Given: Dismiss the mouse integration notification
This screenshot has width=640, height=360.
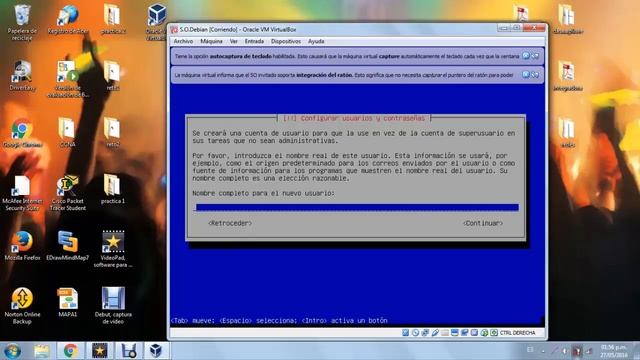Looking at the screenshot, I should click(x=526, y=75).
